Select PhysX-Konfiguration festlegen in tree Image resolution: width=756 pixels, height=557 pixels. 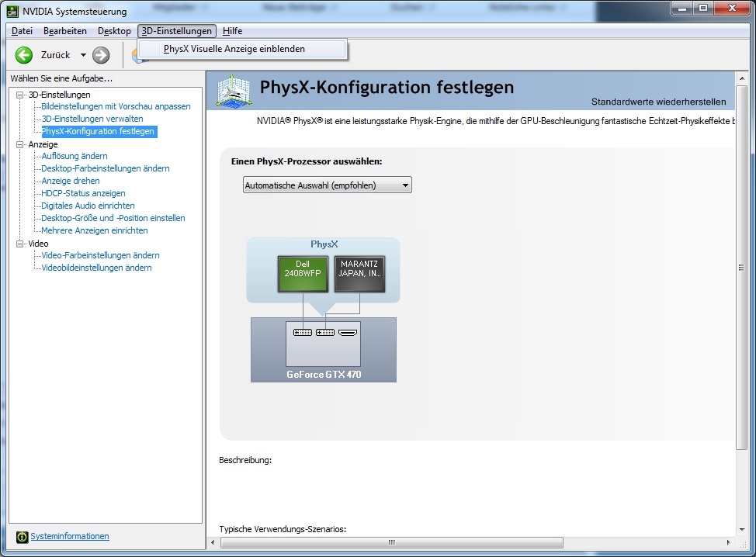(98, 131)
